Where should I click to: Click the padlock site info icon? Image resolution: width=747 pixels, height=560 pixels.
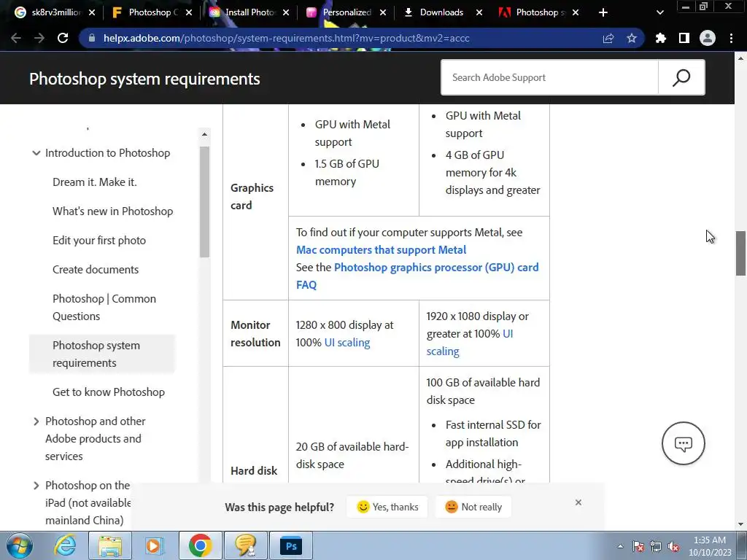(x=92, y=38)
